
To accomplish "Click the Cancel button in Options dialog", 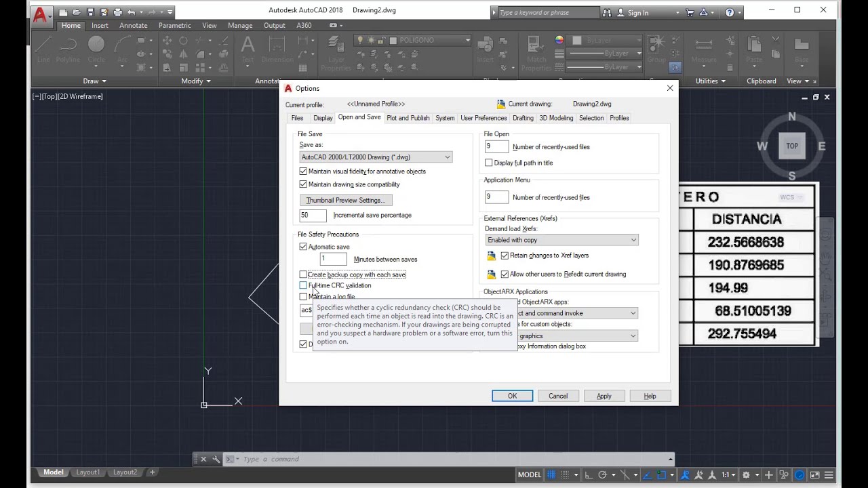I will pyautogui.click(x=558, y=396).
